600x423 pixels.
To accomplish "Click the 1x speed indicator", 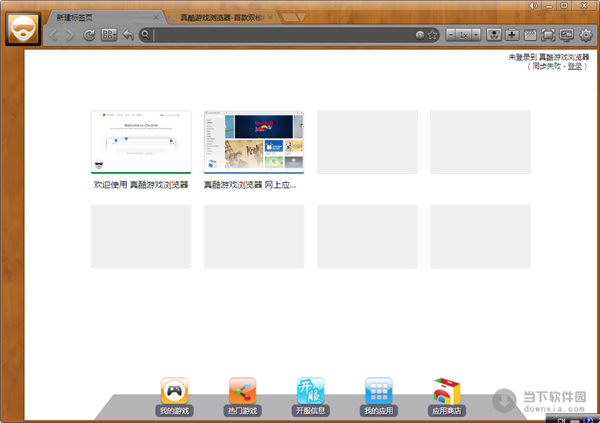I will pos(463,35).
